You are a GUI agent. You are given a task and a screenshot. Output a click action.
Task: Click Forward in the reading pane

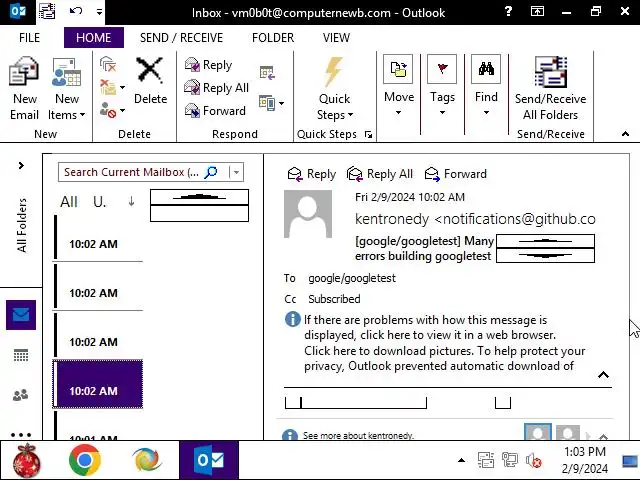456,174
